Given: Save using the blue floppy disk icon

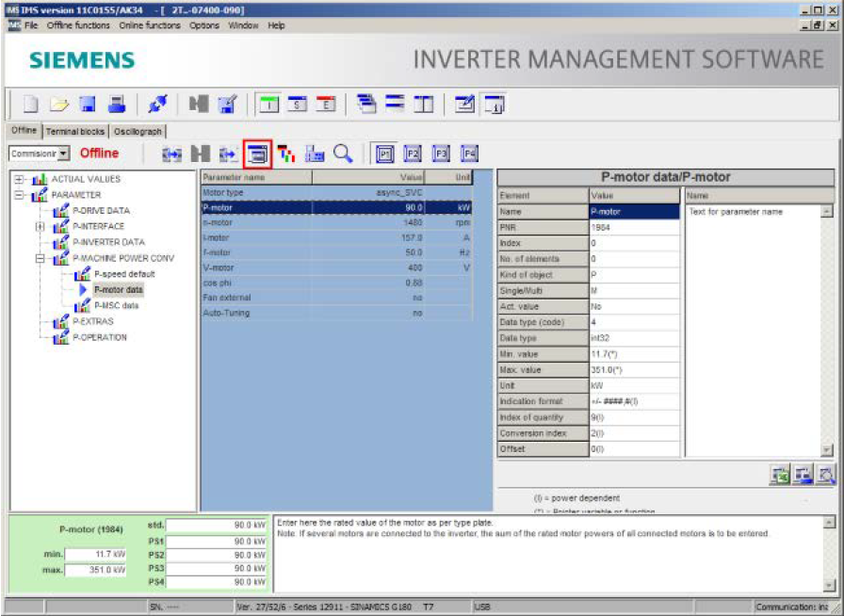Looking at the screenshot, I should [88, 104].
